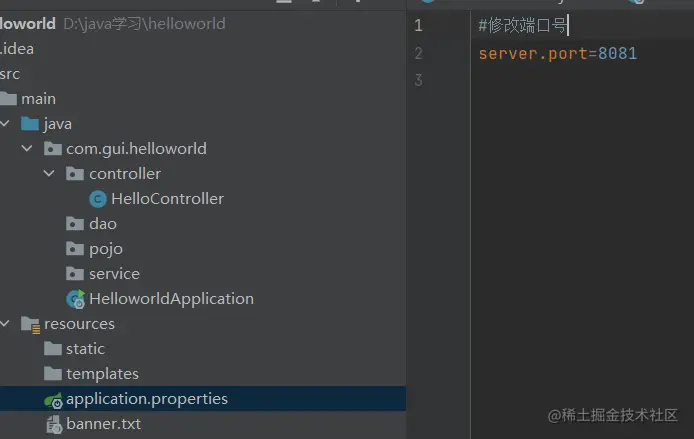694x439 pixels.
Task: Click the resources root folder icon
Action: [x=31, y=324]
